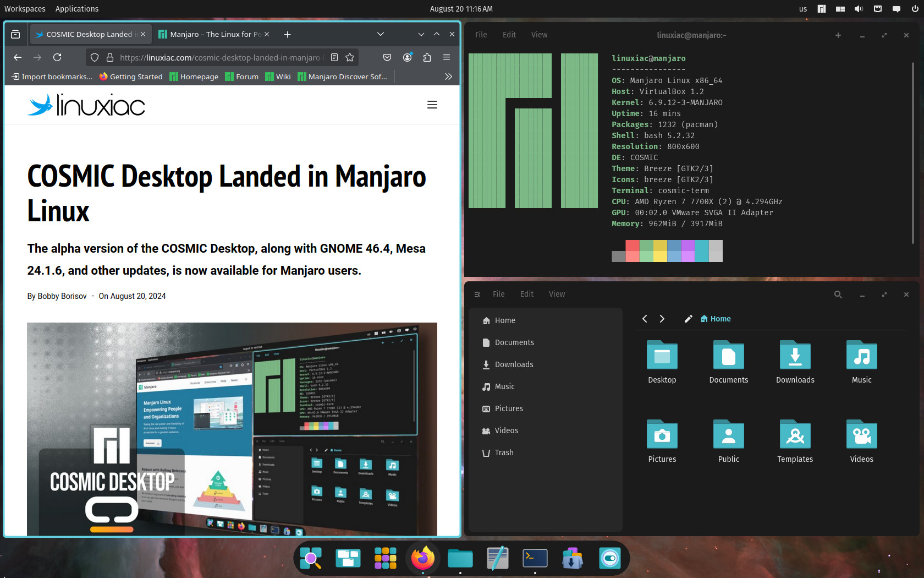This screenshot has height=578, width=924.
Task: Open terminal Edit menu
Action: point(509,35)
